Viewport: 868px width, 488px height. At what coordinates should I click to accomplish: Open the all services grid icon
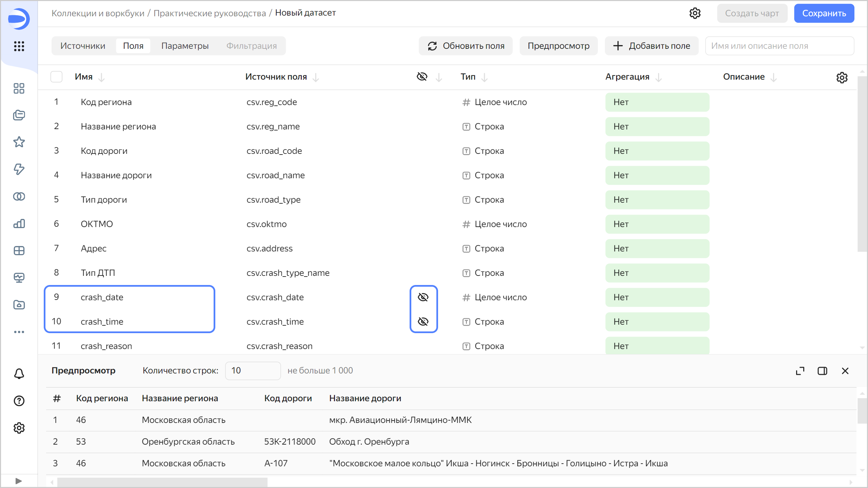[19, 46]
